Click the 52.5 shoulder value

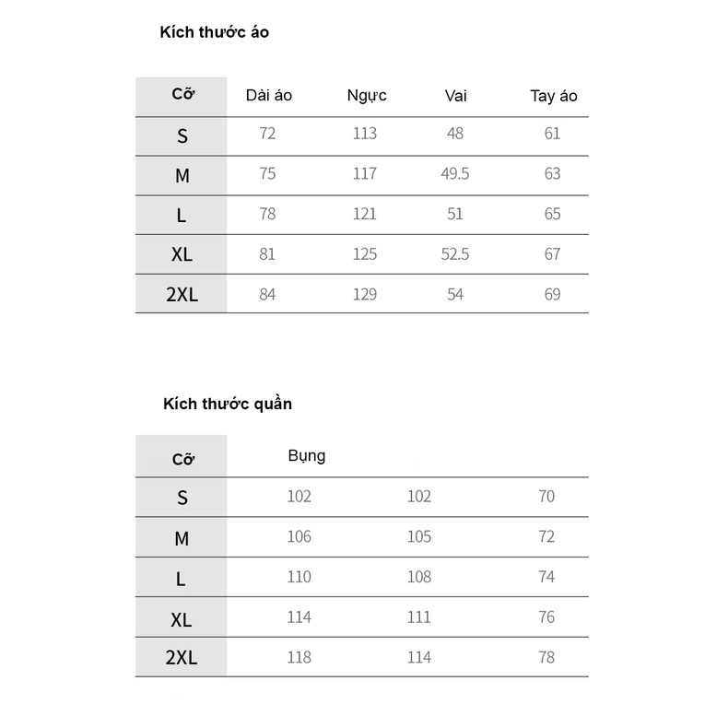(x=455, y=254)
